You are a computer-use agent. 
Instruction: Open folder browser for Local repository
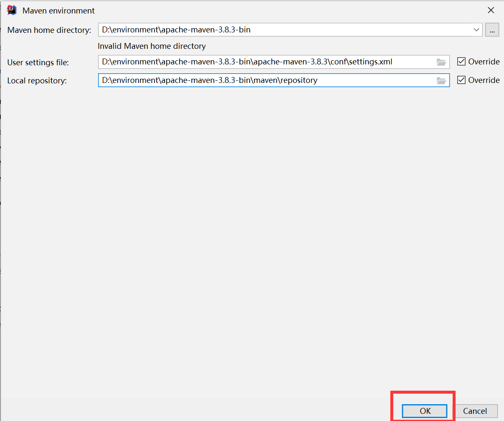[x=441, y=80]
